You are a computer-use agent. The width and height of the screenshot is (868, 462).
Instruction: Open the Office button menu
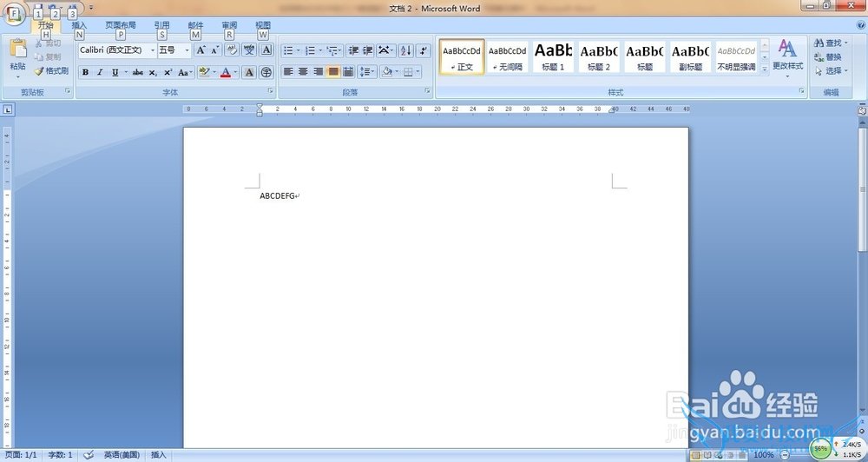13,13
